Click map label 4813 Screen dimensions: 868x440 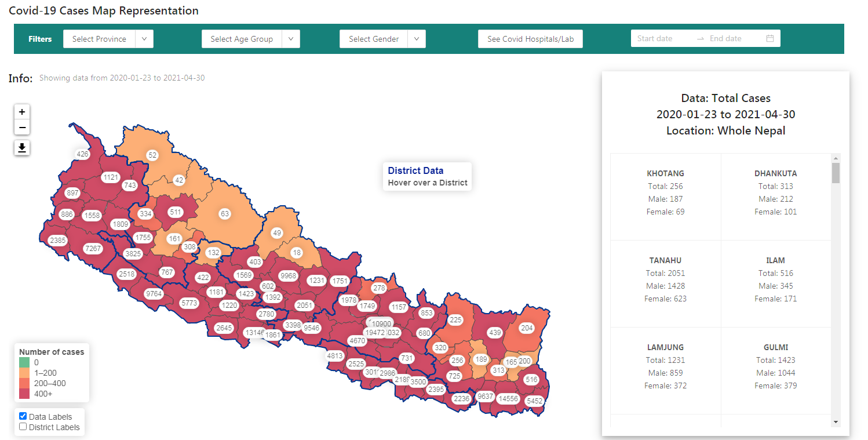[x=335, y=356]
